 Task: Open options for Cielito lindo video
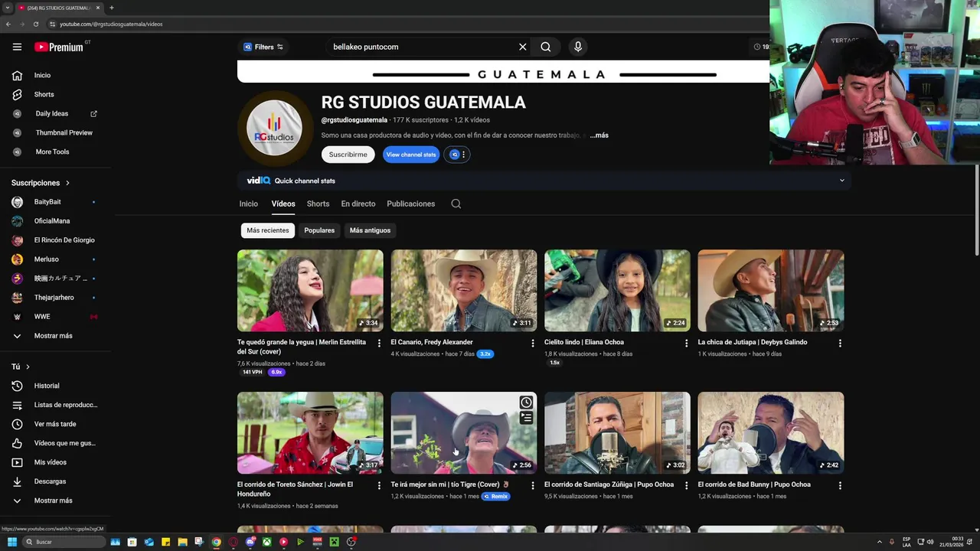click(x=686, y=344)
